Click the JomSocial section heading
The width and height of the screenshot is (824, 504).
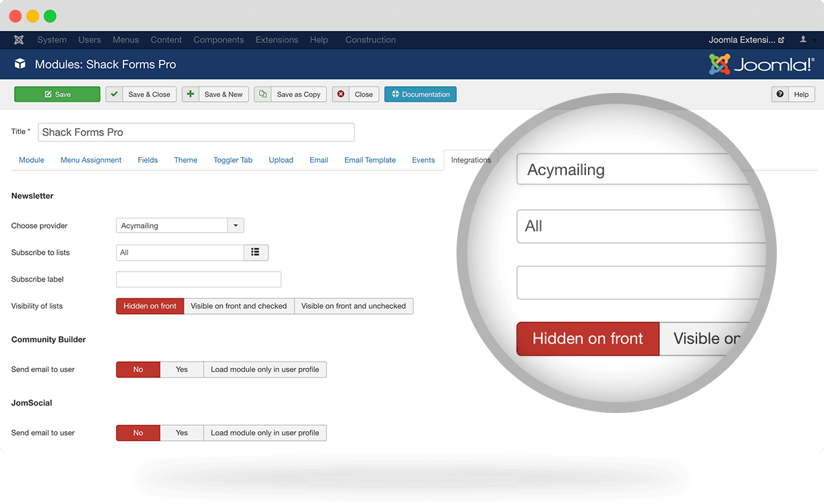[32, 403]
